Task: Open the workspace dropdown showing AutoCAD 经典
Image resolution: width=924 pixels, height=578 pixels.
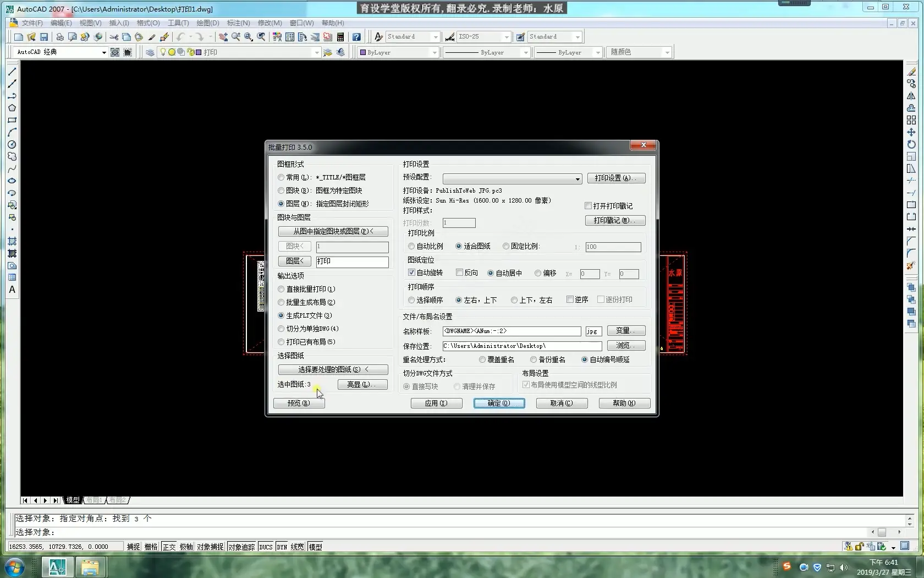Action: tap(103, 52)
